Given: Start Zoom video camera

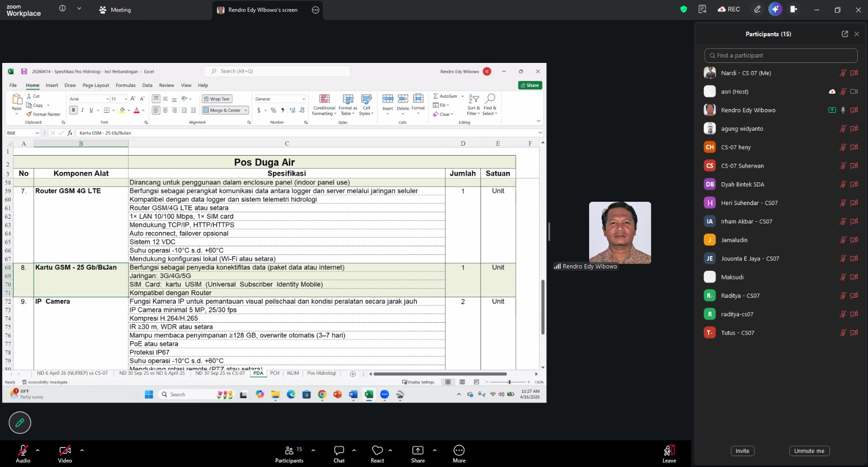Looking at the screenshot, I should (x=65, y=454).
